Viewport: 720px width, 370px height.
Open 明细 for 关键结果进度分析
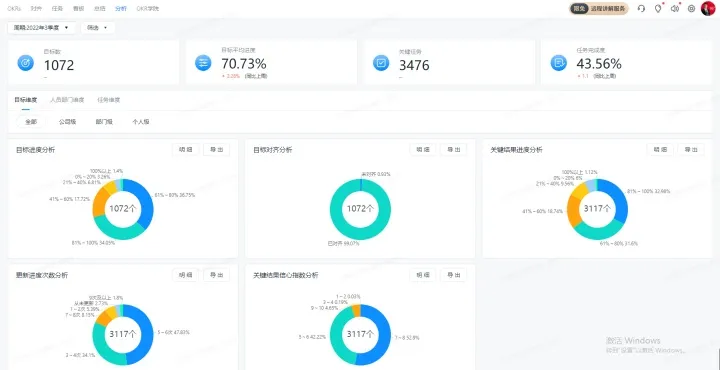point(660,150)
